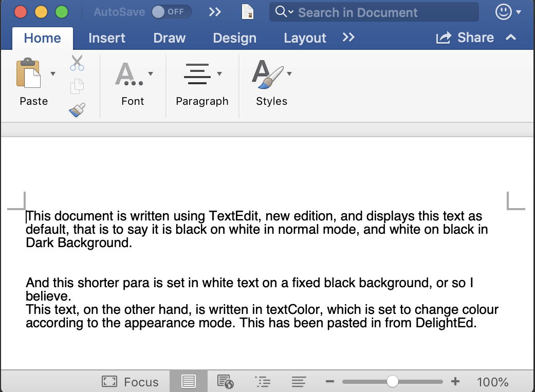
Task: Click the Cut scissors icon
Action: click(77, 63)
